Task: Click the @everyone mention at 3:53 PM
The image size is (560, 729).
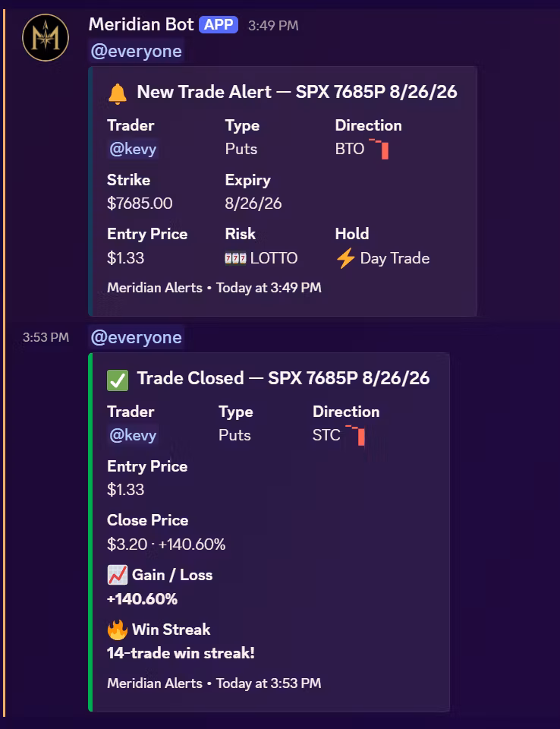Action: click(136, 337)
